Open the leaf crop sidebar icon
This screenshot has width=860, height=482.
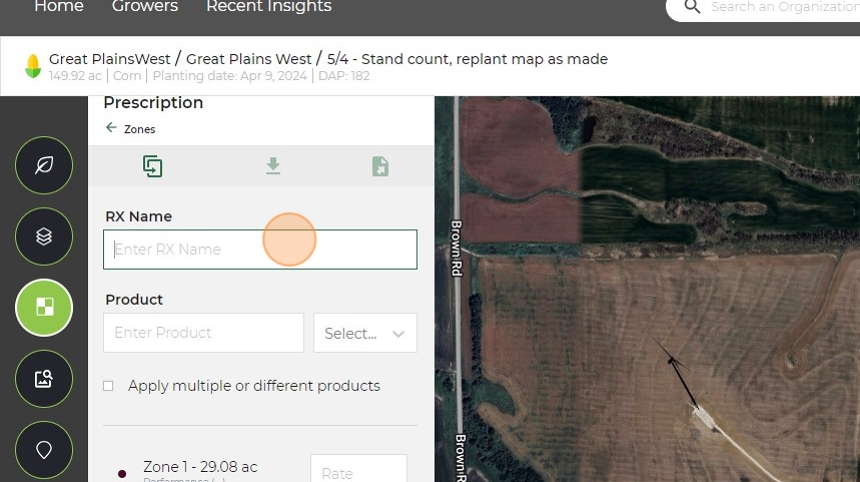click(44, 165)
